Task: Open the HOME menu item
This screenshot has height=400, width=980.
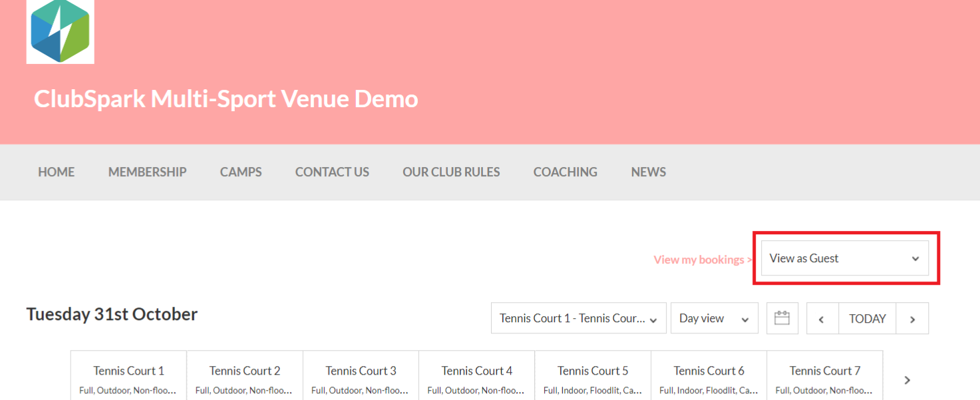Action: (56, 172)
